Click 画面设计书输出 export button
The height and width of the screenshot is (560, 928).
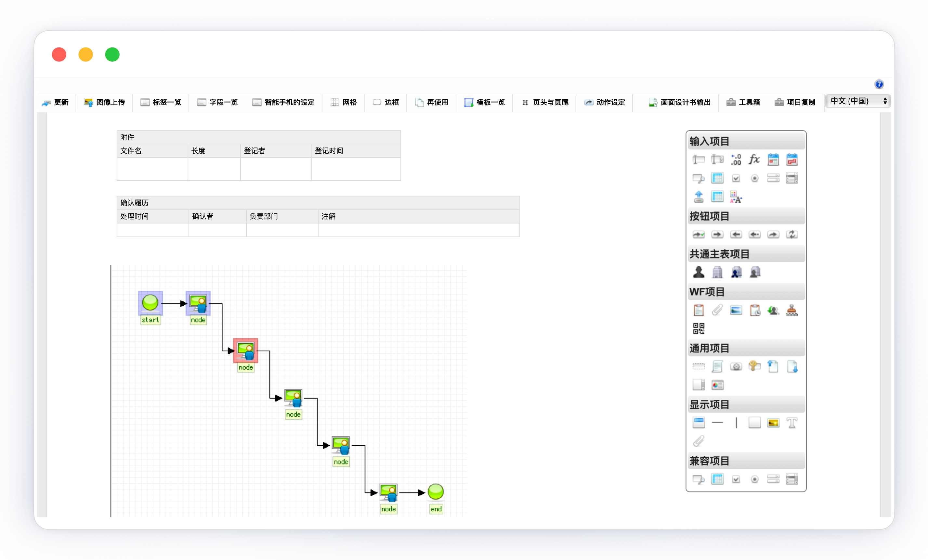point(679,102)
